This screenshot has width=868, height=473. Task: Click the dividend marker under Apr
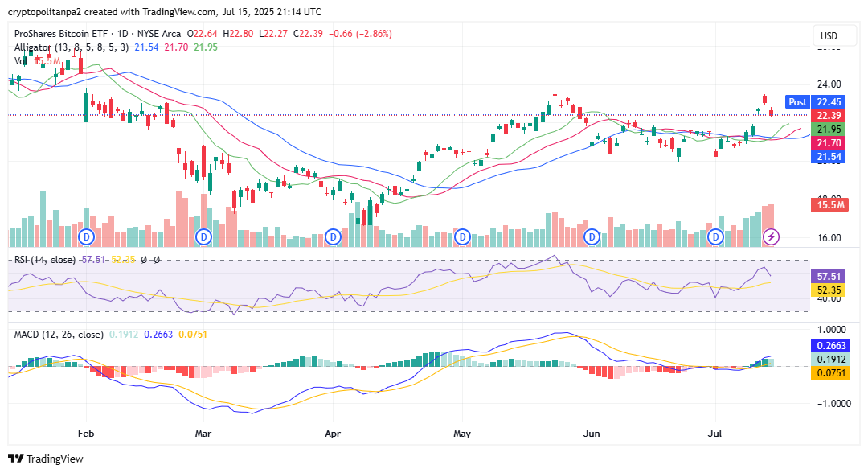pos(333,237)
